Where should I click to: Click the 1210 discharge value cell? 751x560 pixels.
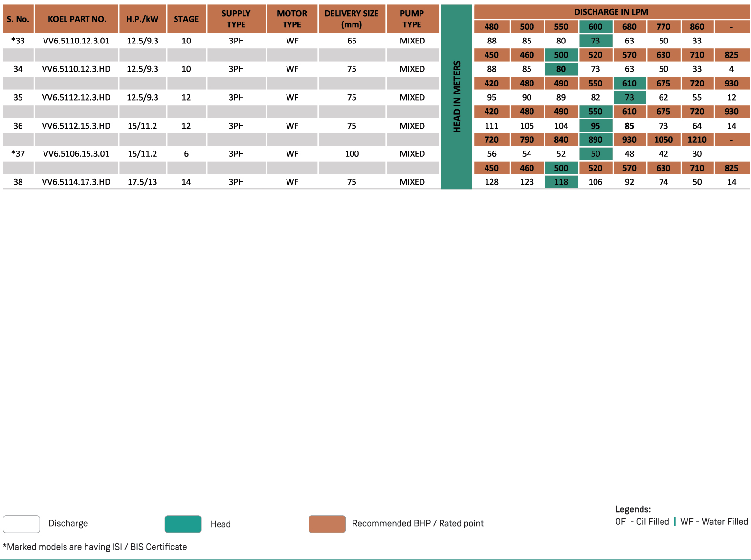[697, 140]
